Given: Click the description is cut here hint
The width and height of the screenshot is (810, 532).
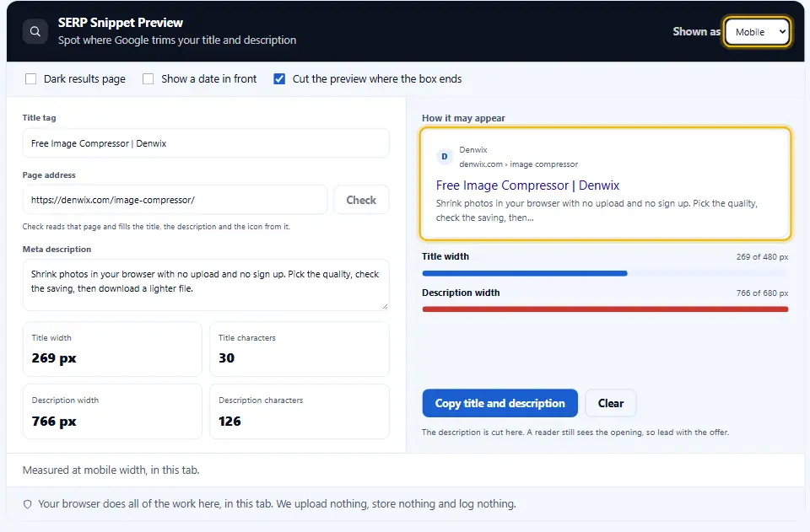Looking at the screenshot, I should [575, 433].
